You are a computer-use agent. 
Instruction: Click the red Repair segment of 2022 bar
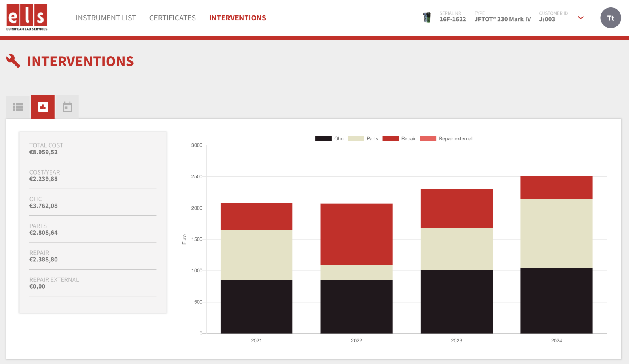tap(356, 234)
